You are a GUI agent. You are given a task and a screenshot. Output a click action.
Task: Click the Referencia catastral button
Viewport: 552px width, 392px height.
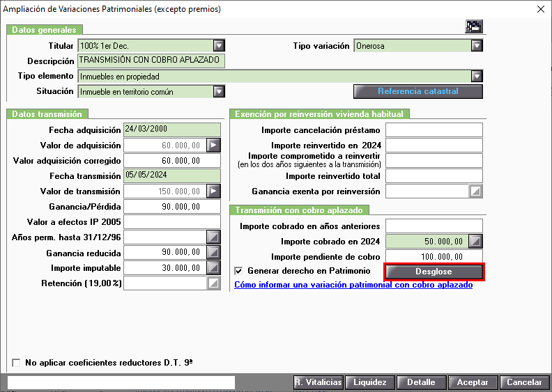pos(418,91)
